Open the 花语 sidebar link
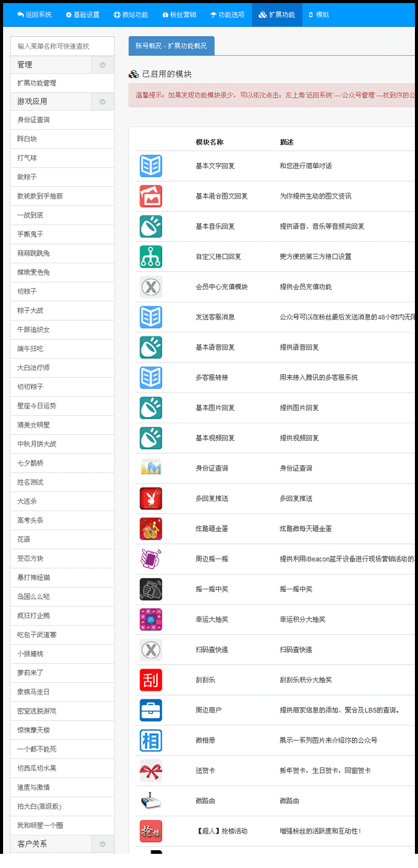 pyautogui.click(x=62, y=540)
